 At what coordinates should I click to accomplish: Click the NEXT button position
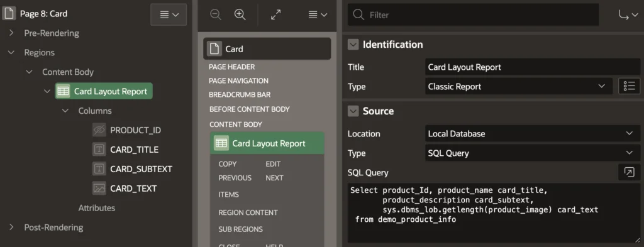click(274, 178)
